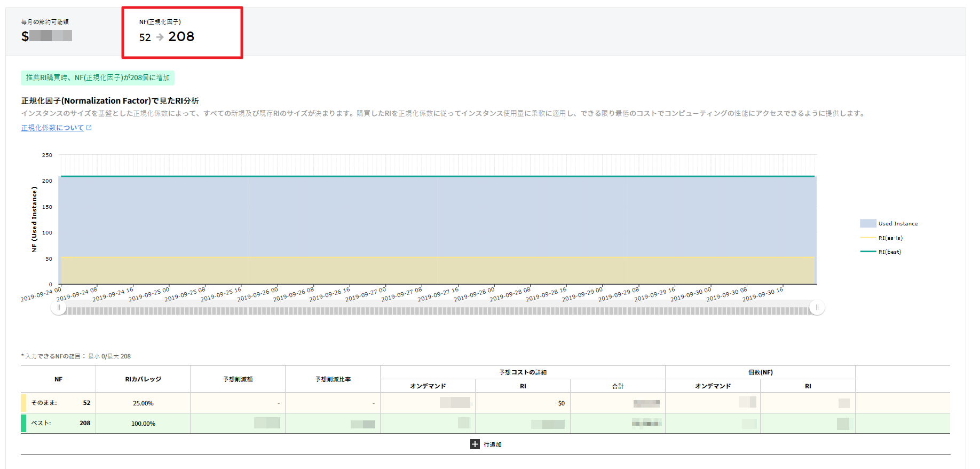
Task: Click the left handle of chart range slider
Action: 59,308
